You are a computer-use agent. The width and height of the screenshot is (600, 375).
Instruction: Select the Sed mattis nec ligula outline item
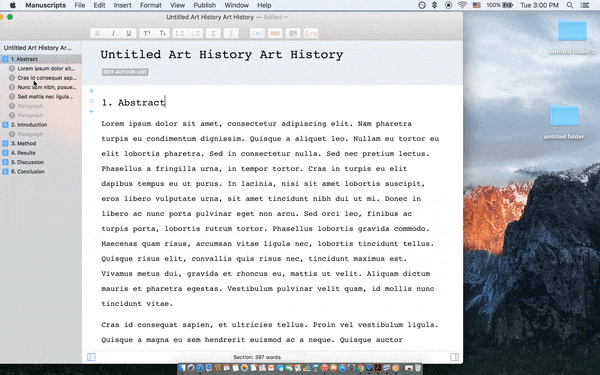point(41,96)
